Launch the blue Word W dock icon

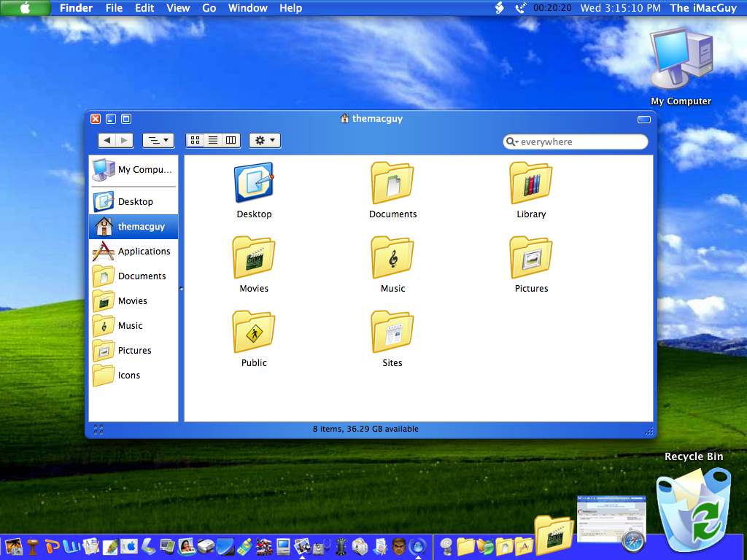[71, 545]
